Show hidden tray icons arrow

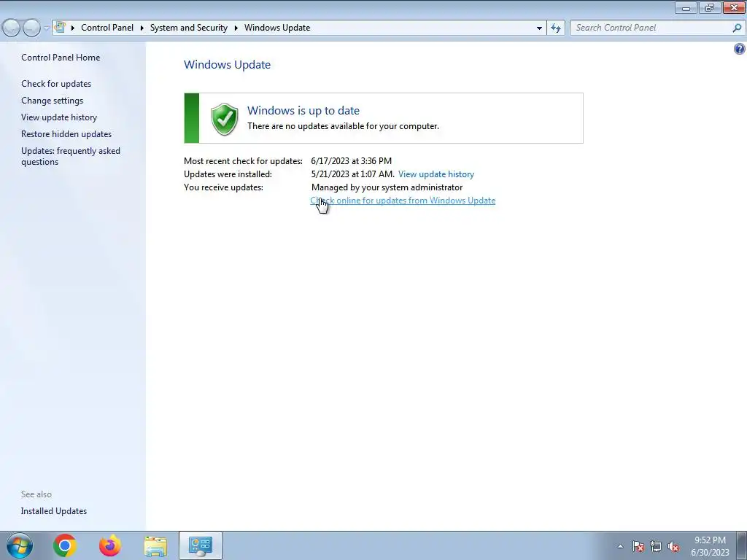620,546
